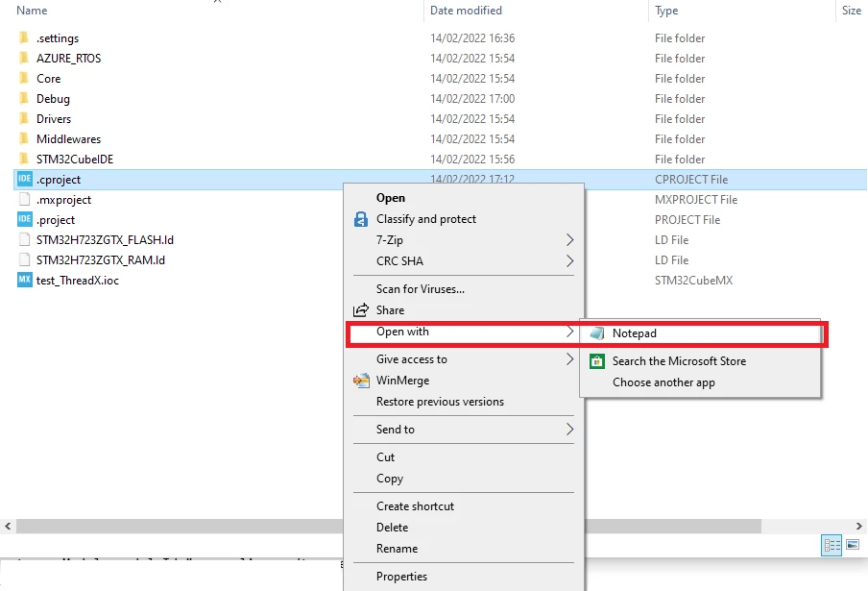Viewport: 868px width, 591px height.
Task: Click the Classify and protect lock icon
Action: click(x=361, y=219)
